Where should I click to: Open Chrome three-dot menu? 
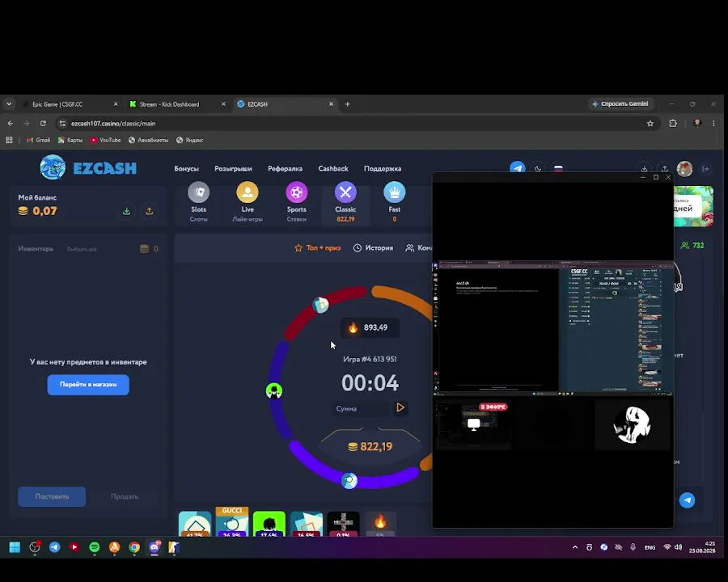(x=713, y=124)
